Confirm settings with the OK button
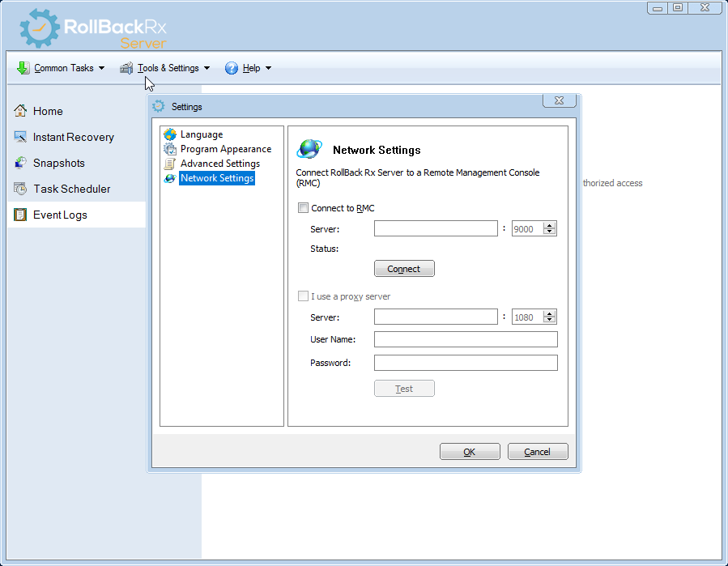This screenshot has height=566, width=728. [x=470, y=451]
